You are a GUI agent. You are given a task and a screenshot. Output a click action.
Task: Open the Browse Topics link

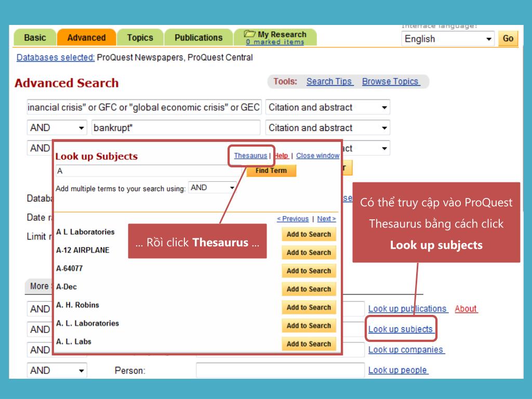391,82
